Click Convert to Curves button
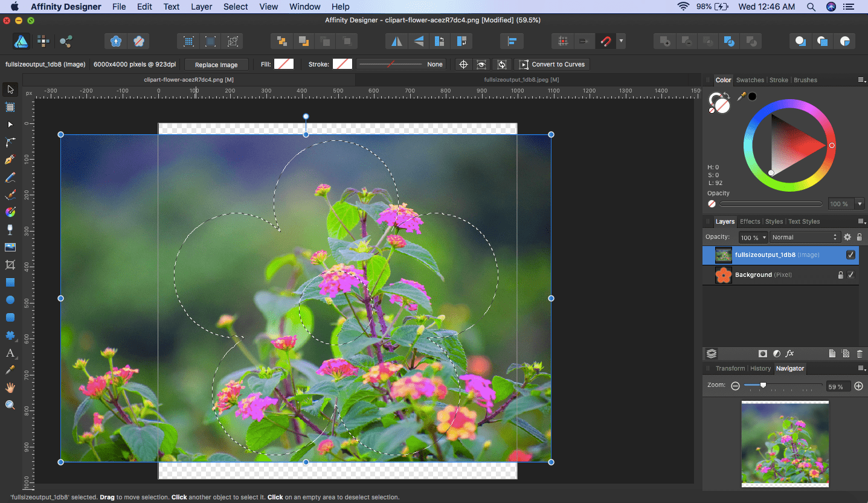 551,64
